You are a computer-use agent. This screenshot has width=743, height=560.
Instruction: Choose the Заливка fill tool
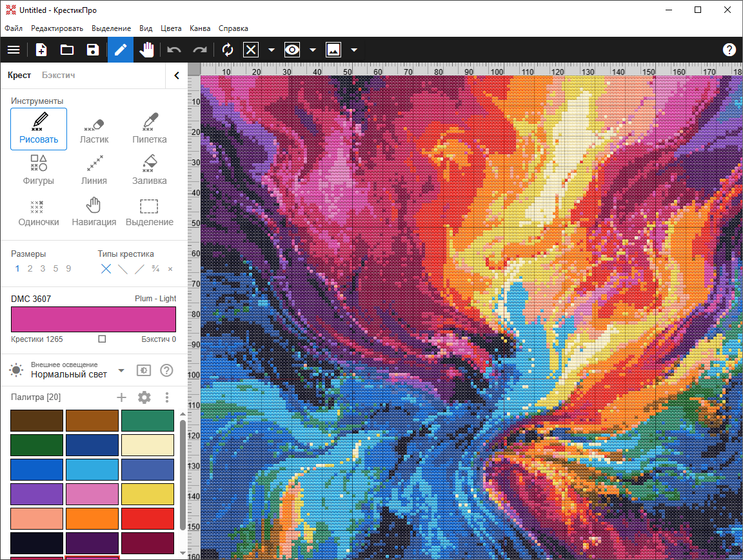150,170
